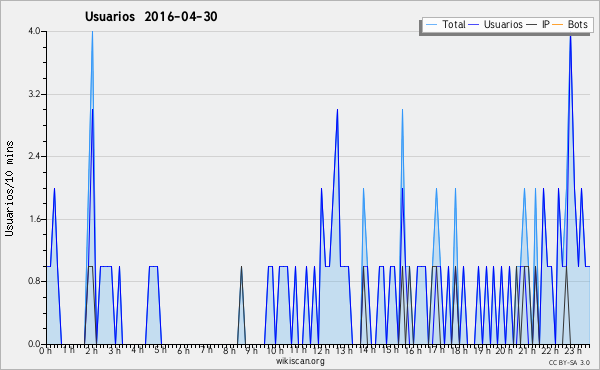600x370 pixels.
Task: Click the Total peak at 2 h reaching 4.0
Action: tap(92, 32)
